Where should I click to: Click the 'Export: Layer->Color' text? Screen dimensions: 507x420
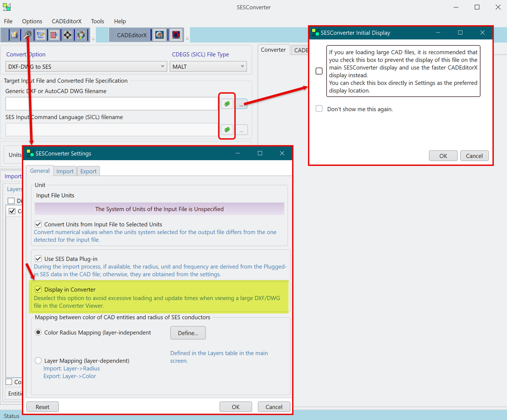click(70, 376)
